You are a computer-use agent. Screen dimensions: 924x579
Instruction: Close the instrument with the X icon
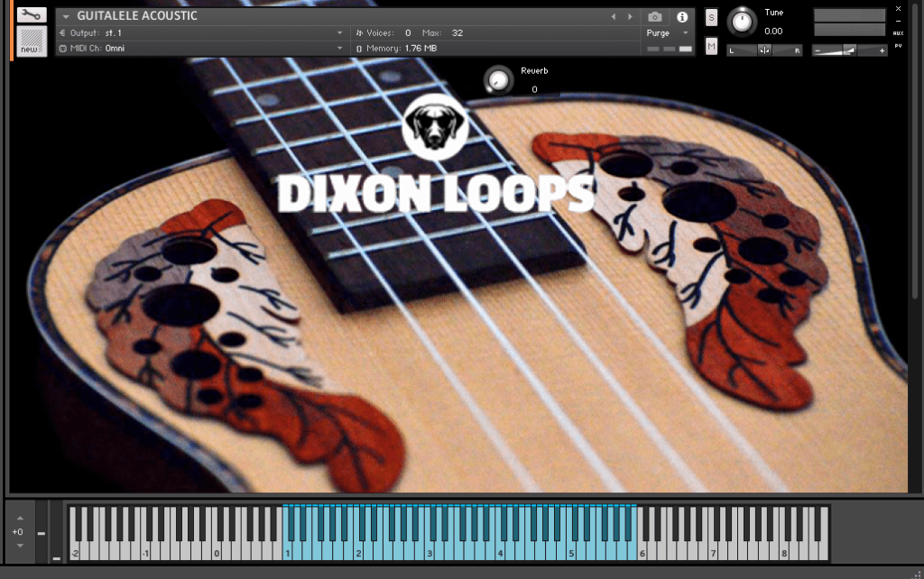point(898,8)
